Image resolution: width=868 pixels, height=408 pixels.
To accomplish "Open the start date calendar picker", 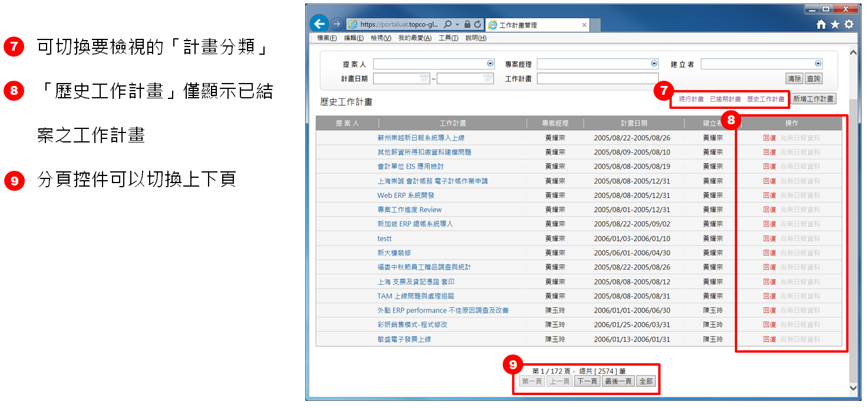I will (x=424, y=78).
